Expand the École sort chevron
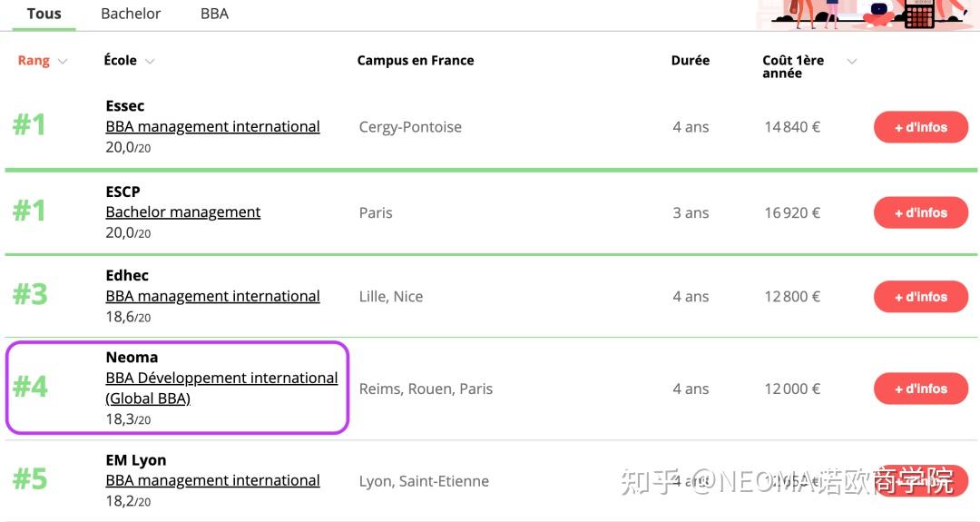 pyautogui.click(x=150, y=61)
